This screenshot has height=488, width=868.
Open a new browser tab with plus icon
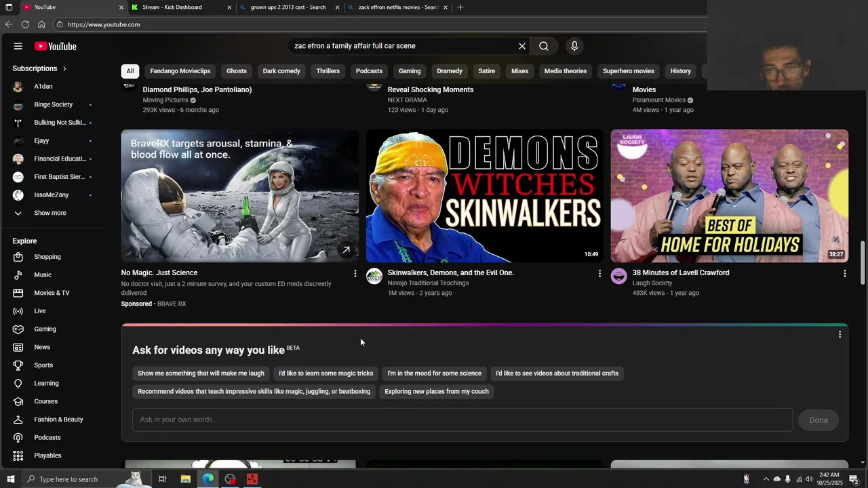[460, 7]
